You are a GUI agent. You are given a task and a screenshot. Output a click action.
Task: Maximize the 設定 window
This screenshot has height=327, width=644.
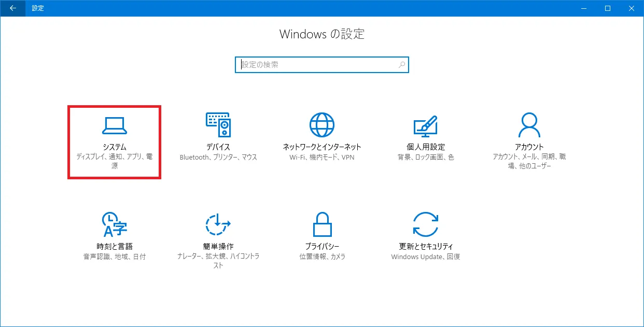608,8
